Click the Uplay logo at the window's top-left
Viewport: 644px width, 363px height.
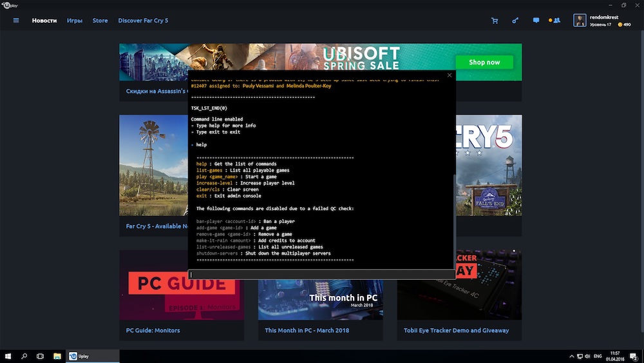10,5
